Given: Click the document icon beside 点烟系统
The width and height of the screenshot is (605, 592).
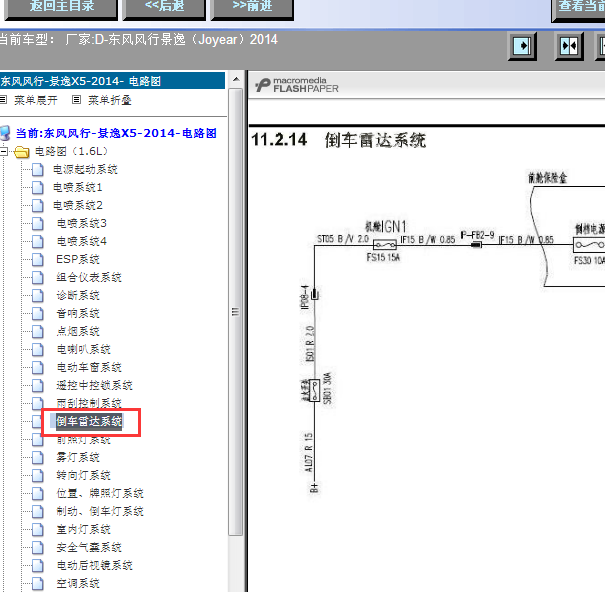Looking at the screenshot, I should click(37, 332).
